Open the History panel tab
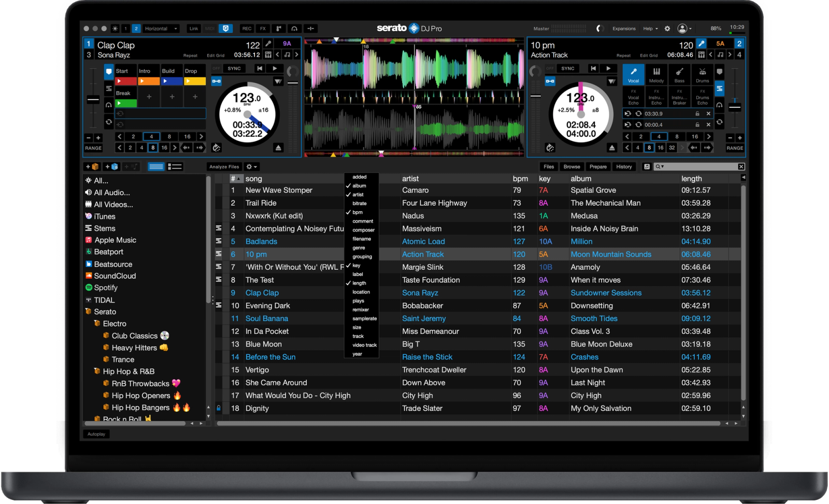The width and height of the screenshot is (829, 504). pyautogui.click(x=624, y=167)
